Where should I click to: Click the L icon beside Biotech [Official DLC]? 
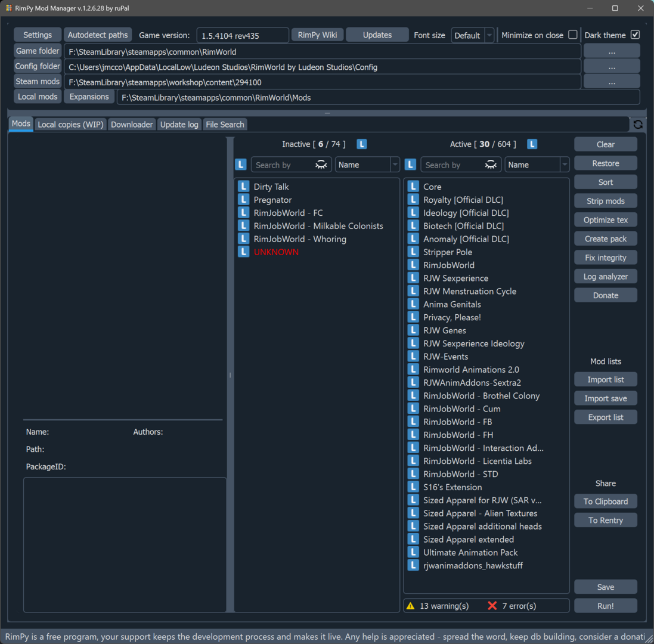[x=413, y=225]
